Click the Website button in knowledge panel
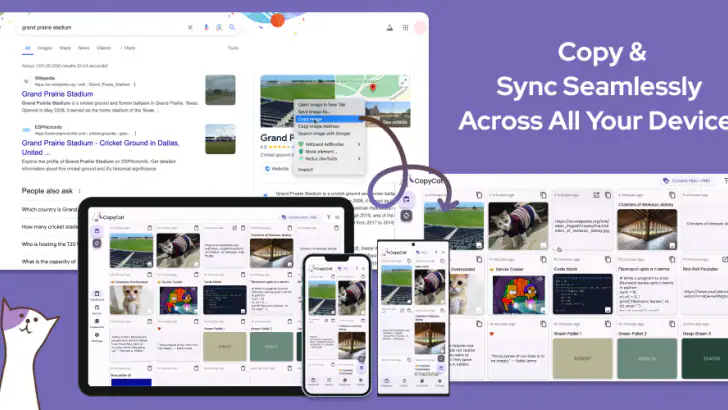Image resolution: width=728 pixels, height=410 pixels. pyautogui.click(x=277, y=169)
